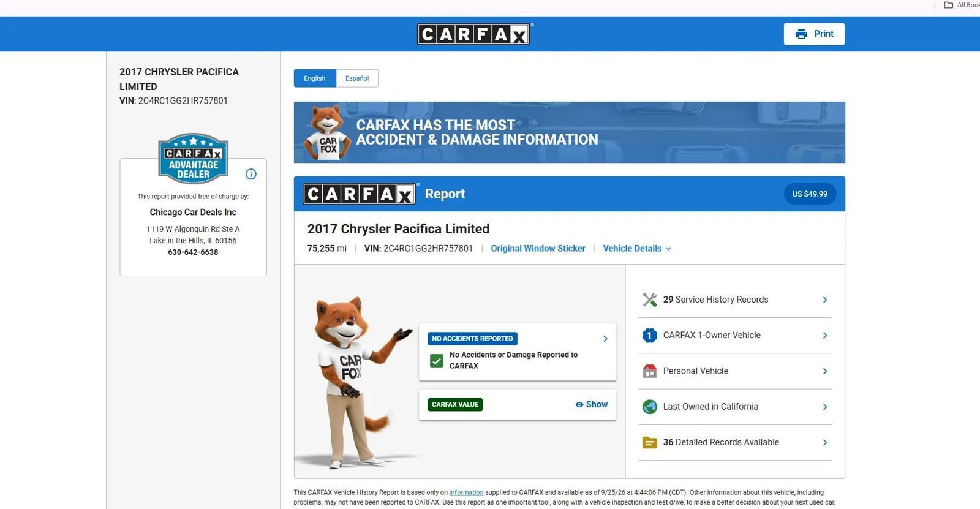Click the yellow folder Detailed Records icon
The height and width of the screenshot is (509, 980).
tap(650, 442)
